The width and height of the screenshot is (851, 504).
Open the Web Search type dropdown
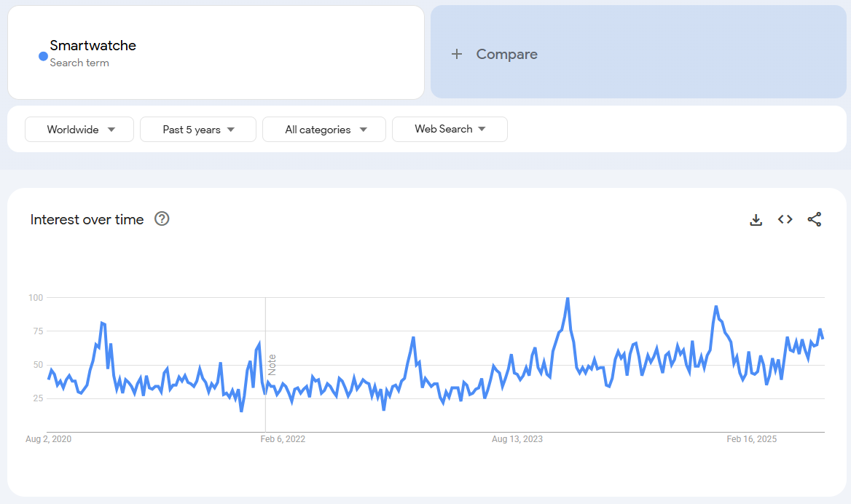click(x=450, y=129)
